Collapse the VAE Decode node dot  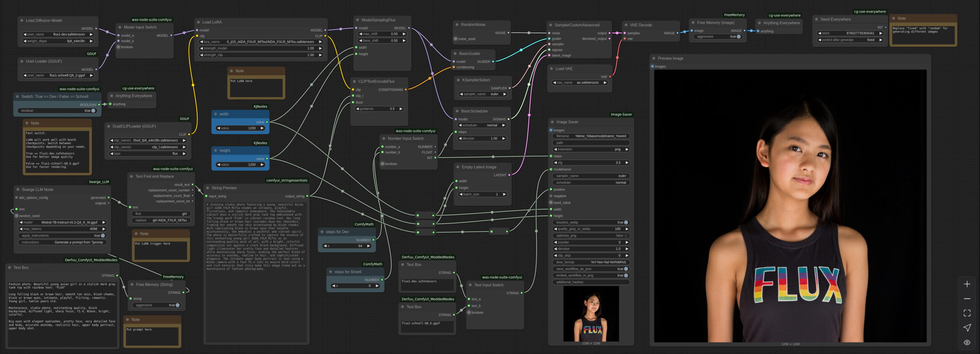[x=626, y=25]
